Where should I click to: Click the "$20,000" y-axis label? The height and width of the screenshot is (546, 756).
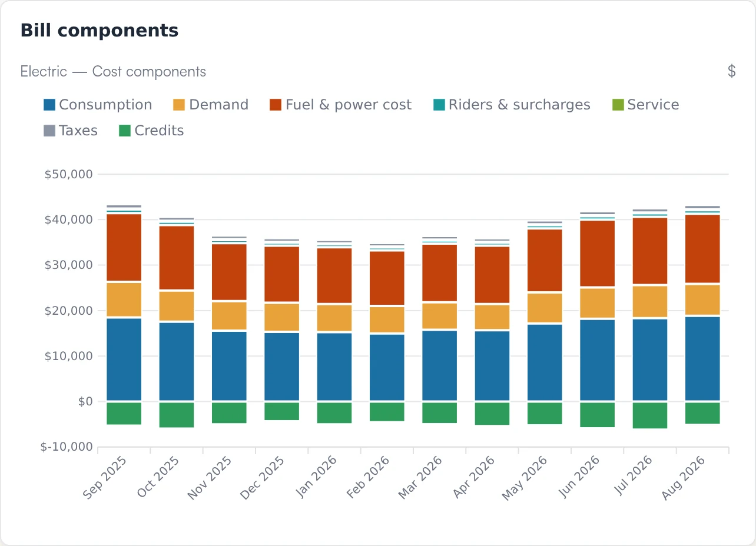(x=69, y=311)
